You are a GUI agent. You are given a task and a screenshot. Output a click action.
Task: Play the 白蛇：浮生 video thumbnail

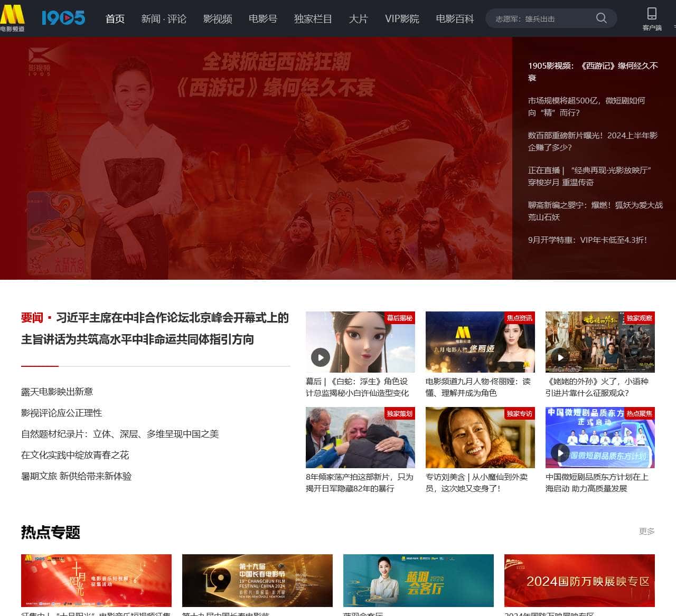click(x=321, y=357)
